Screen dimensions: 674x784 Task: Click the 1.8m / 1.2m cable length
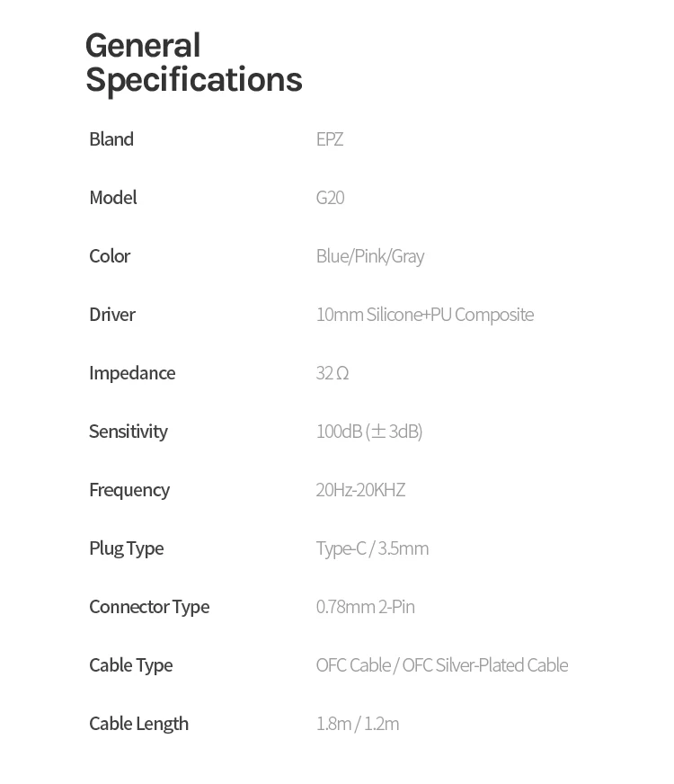pos(357,724)
